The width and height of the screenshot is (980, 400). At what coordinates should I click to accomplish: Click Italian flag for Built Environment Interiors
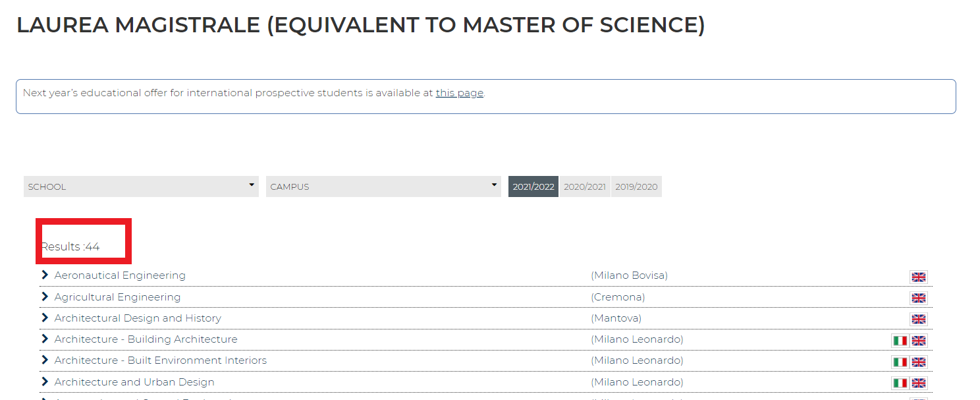900,362
